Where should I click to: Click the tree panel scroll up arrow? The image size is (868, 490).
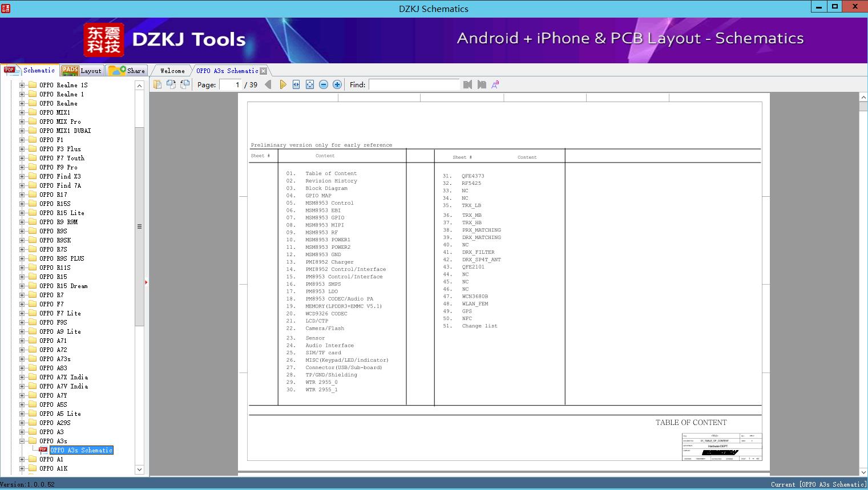coord(139,86)
